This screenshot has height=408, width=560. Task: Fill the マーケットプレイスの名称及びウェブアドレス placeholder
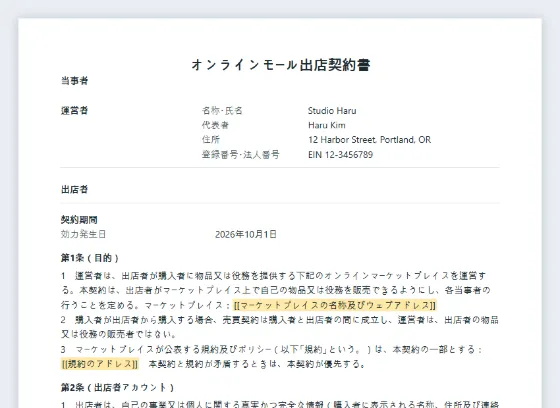335,305
